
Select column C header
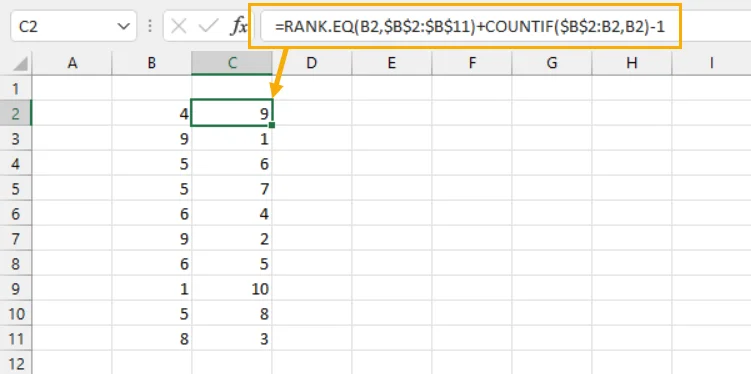click(232, 63)
